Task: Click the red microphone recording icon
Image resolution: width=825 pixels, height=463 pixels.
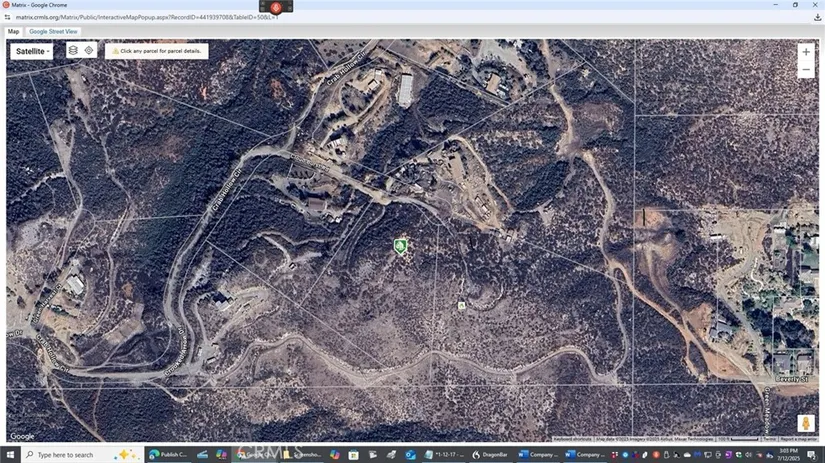Action: [x=276, y=6]
